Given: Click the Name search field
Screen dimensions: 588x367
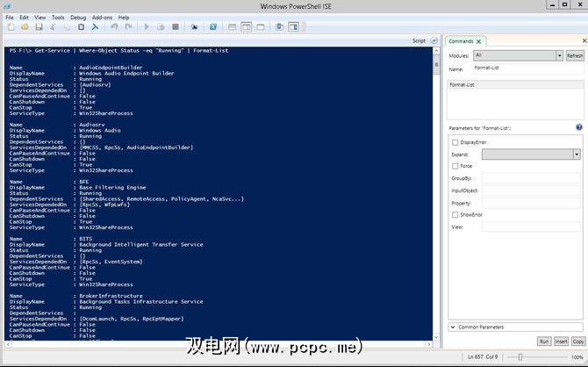Looking at the screenshot, I should tap(528, 68).
